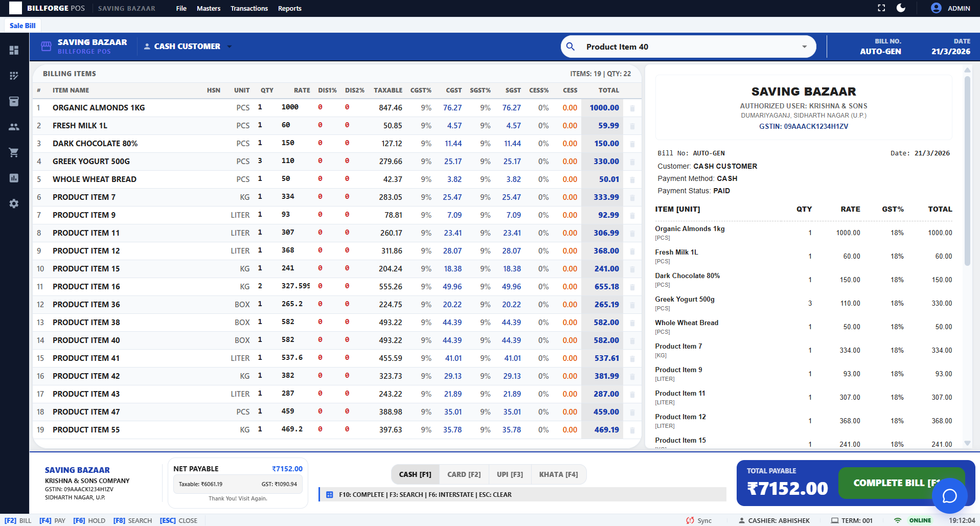Open the Reports chart icon in sidebar
Image resolution: width=980 pixels, height=526 pixels.
14,178
